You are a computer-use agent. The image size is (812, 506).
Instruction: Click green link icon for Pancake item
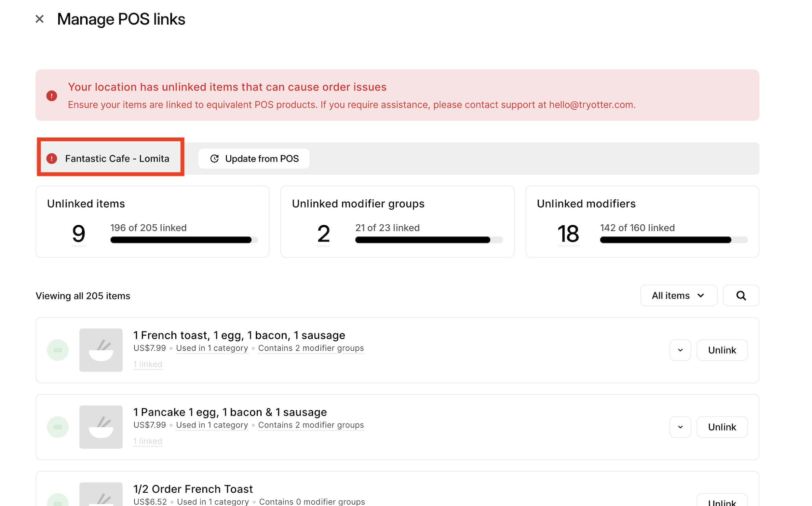pyautogui.click(x=58, y=427)
